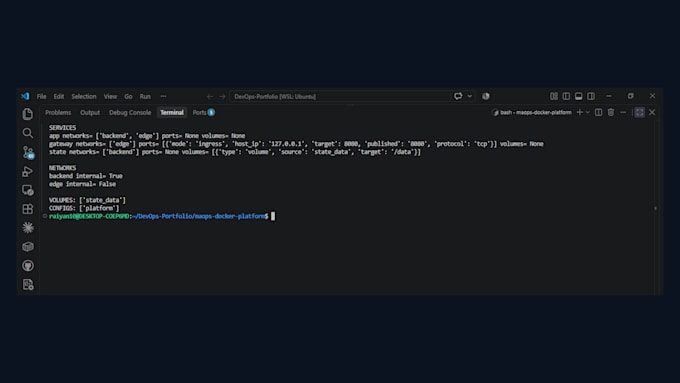The height and width of the screenshot is (383, 680).
Task: Click the 'backend internal= True' line
Action: point(85,176)
